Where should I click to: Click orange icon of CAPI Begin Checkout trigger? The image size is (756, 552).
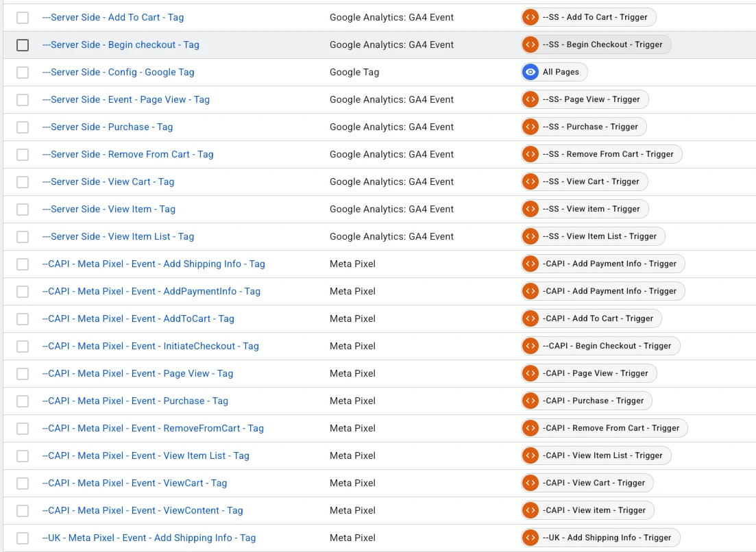click(531, 346)
